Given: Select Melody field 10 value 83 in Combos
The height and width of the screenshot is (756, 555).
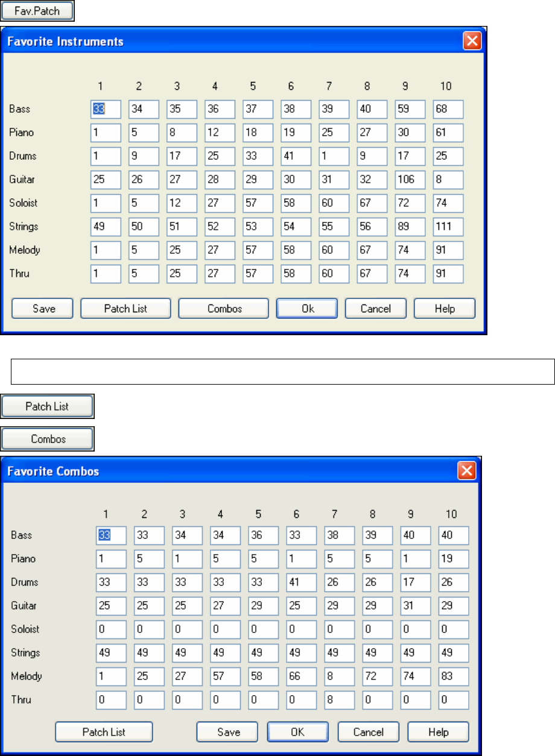Looking at the screenshot, I should 454,676.
